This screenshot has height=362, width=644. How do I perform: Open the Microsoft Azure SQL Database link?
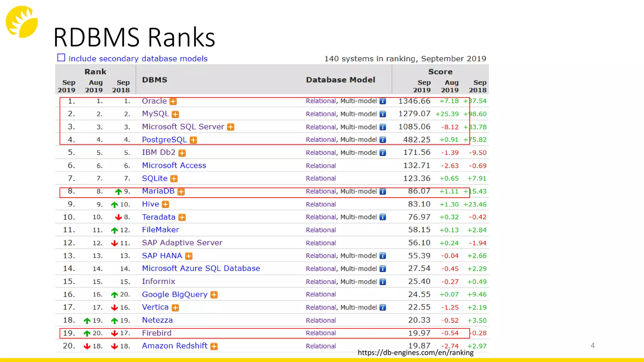(201, 268)
